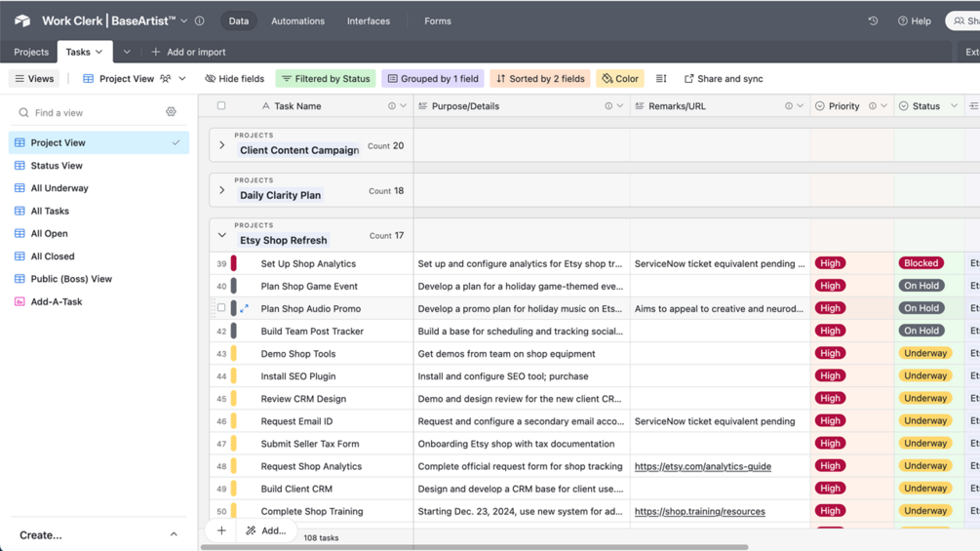Image resolution: width=980 pixels, height=551 pixels.
Task: Open the etsy.com analytics-guide link
Action: coord(702,466)
